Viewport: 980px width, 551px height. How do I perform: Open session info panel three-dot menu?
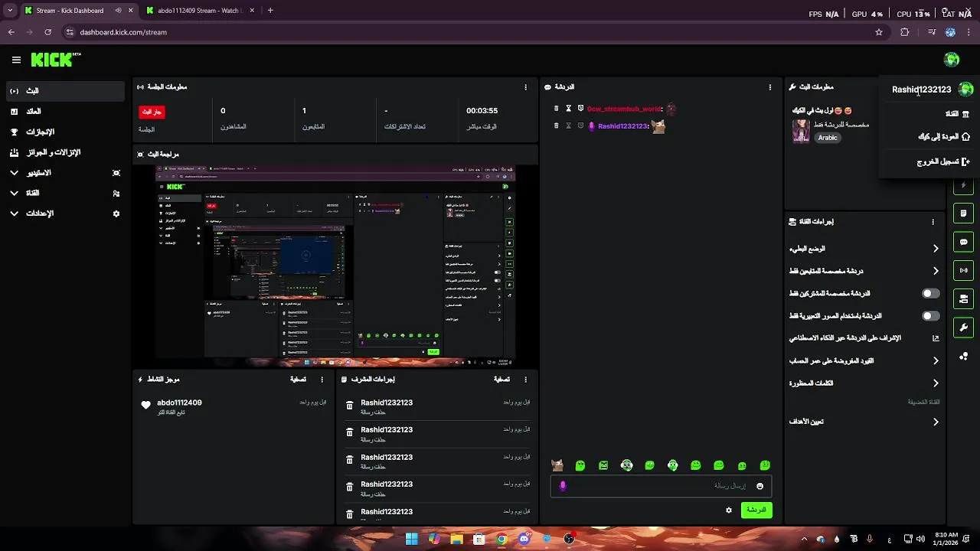click(525, 87)
